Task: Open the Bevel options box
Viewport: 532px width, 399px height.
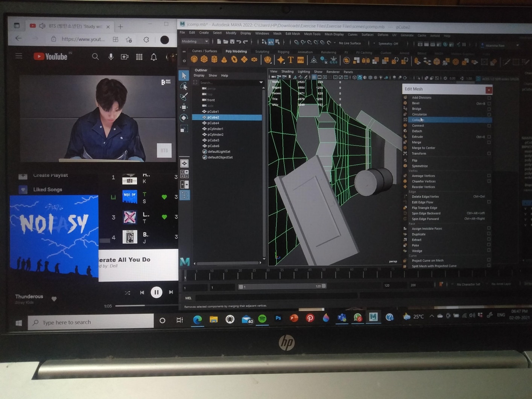Action: pos(489,103)
